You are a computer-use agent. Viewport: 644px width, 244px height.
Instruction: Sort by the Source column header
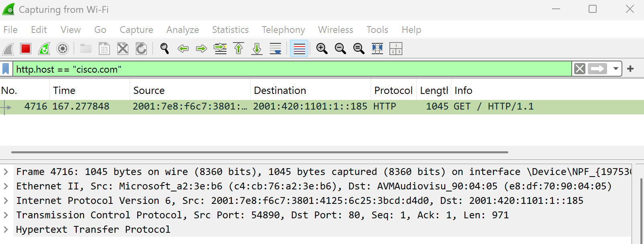190,91
